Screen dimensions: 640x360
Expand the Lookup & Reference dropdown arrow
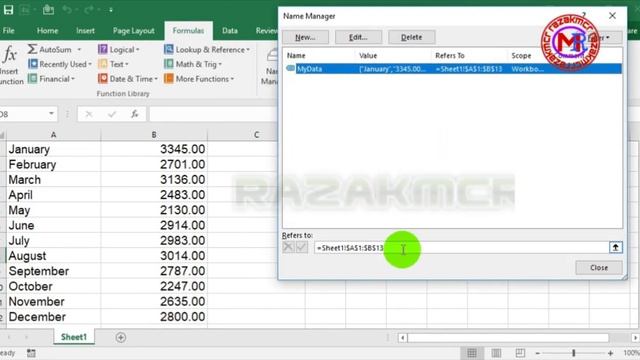[x=248, y=50]
